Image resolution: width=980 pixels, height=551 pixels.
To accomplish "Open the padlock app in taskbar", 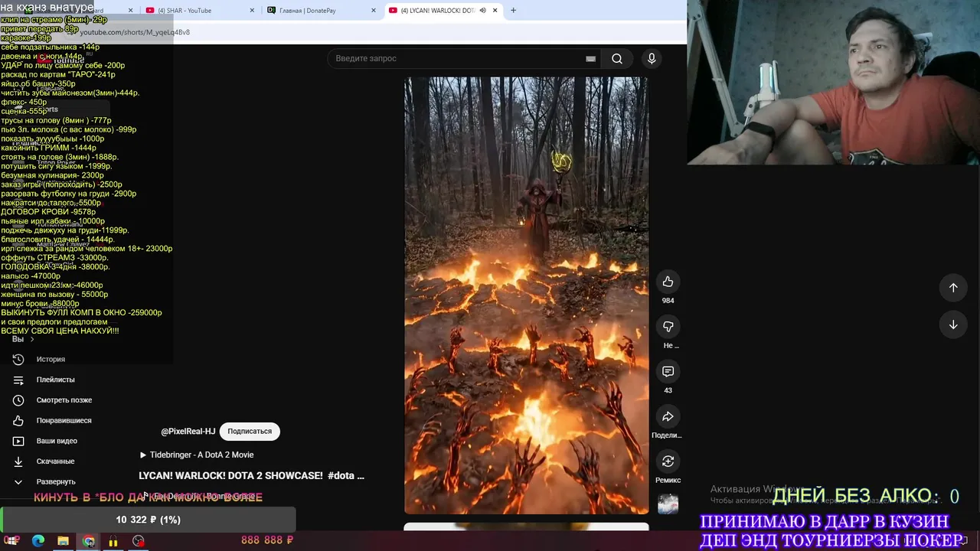I will click(x=113, y=541).
